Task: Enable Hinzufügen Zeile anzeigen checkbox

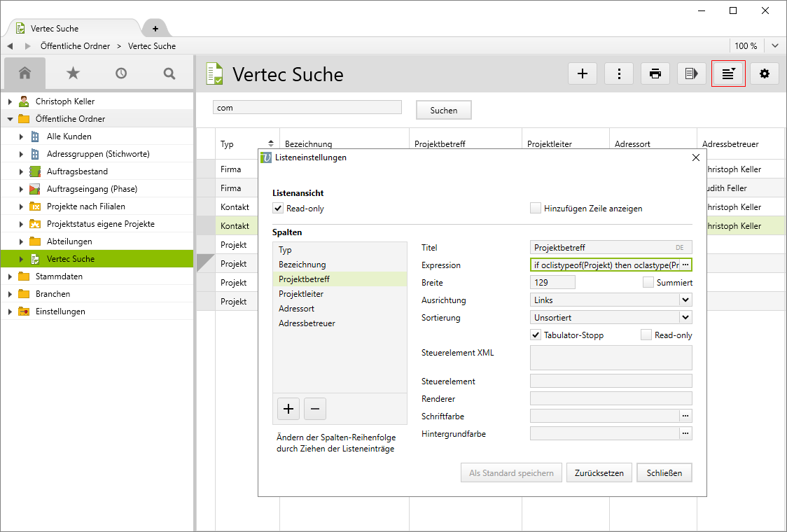Action: [x=536, y=208]
